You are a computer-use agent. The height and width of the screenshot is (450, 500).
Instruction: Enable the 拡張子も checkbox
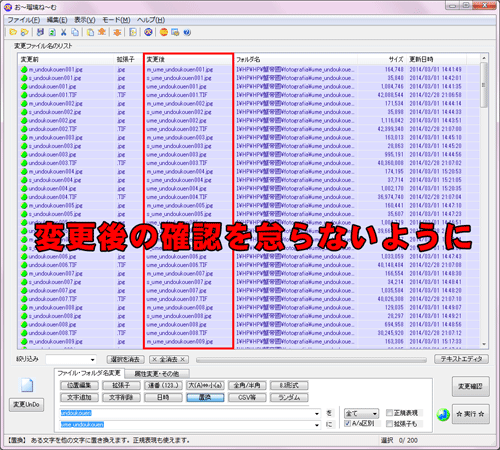389,424
